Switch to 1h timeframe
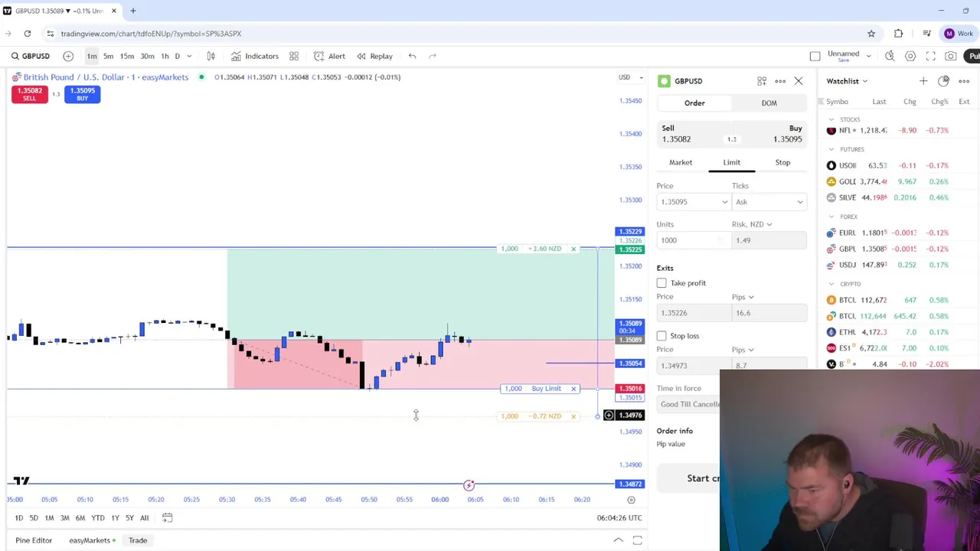 click(165, 56)
